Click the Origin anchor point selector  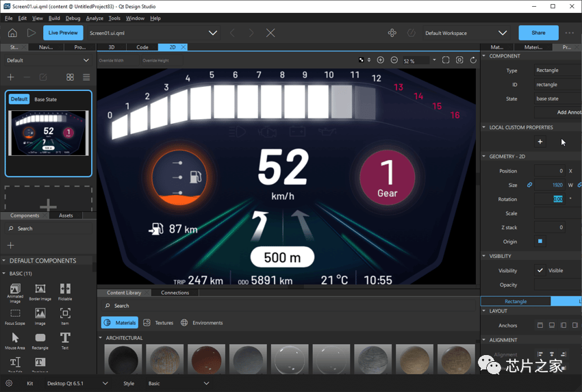click(x=540, y=241)
